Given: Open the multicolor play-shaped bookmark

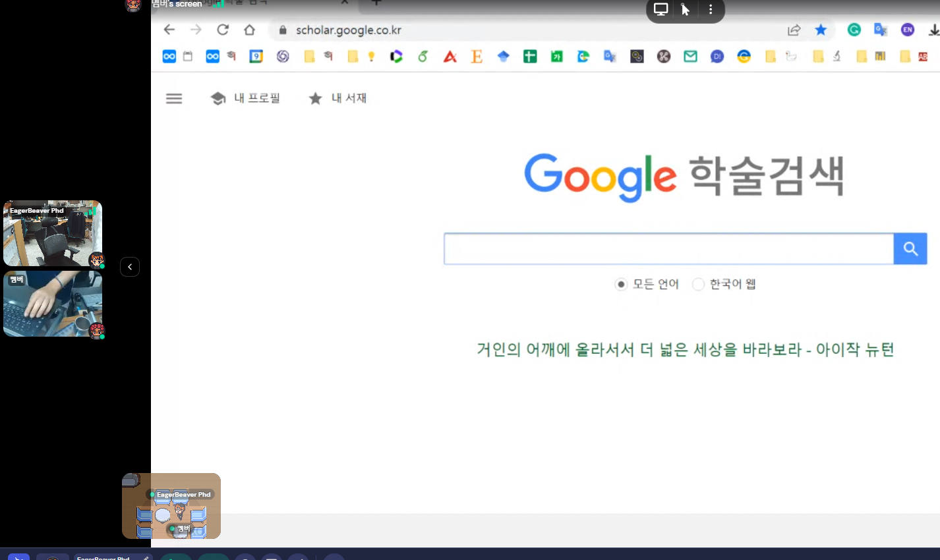Looking at the screenshot, I should [x=396, y=57].
